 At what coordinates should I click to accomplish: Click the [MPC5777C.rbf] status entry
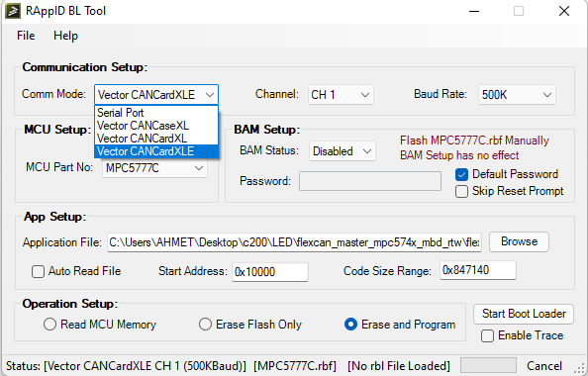tap(295, 366)
